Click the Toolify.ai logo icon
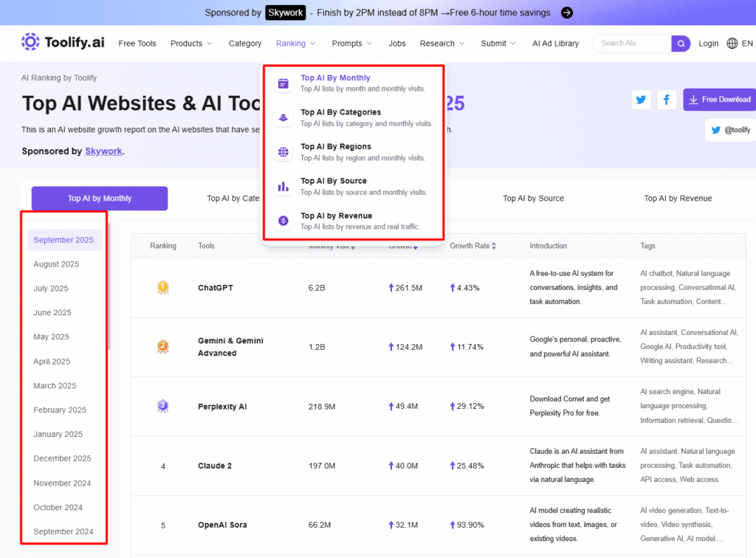Image resolution: width=756 pixels, height=558 pixels. coord(30,42)
